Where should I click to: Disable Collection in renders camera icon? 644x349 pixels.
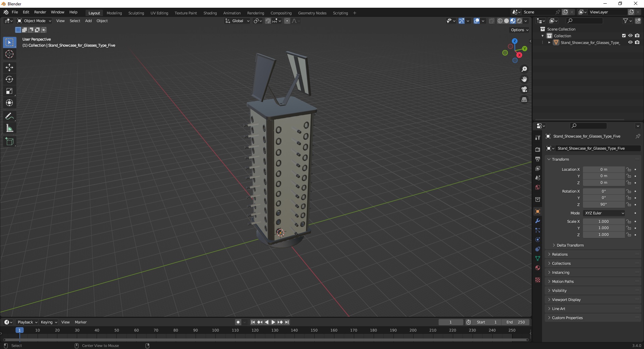click(x=637, y=36)
